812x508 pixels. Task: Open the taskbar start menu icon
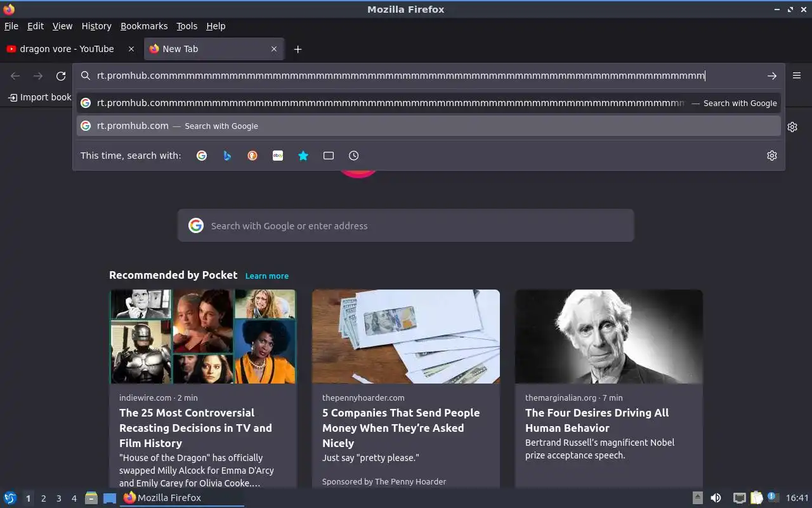coord(10,498)
